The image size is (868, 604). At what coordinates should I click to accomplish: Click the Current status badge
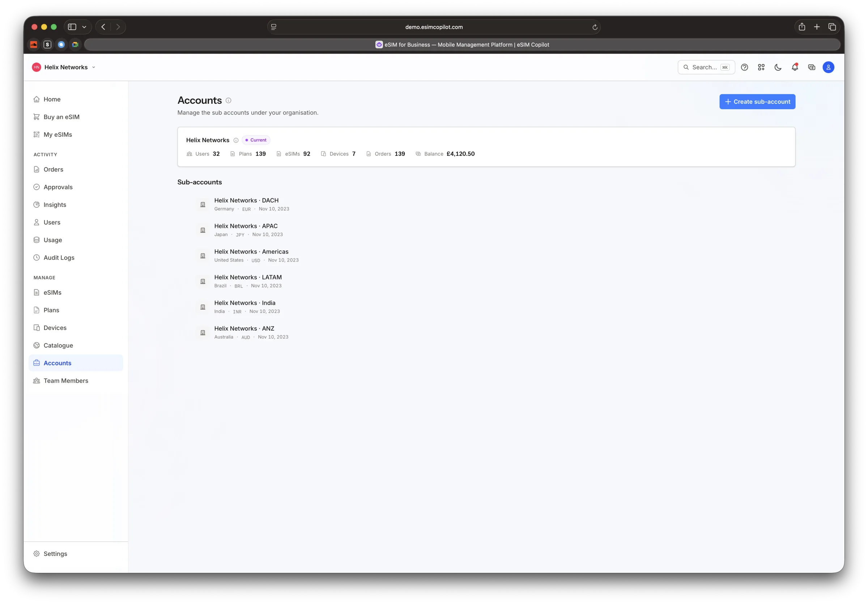[x=256, y=140]
